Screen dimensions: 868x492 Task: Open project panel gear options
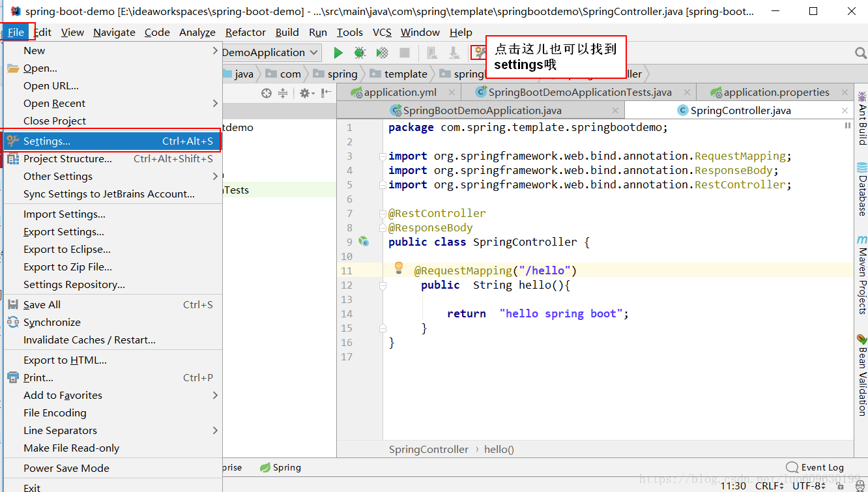[306, 93]
